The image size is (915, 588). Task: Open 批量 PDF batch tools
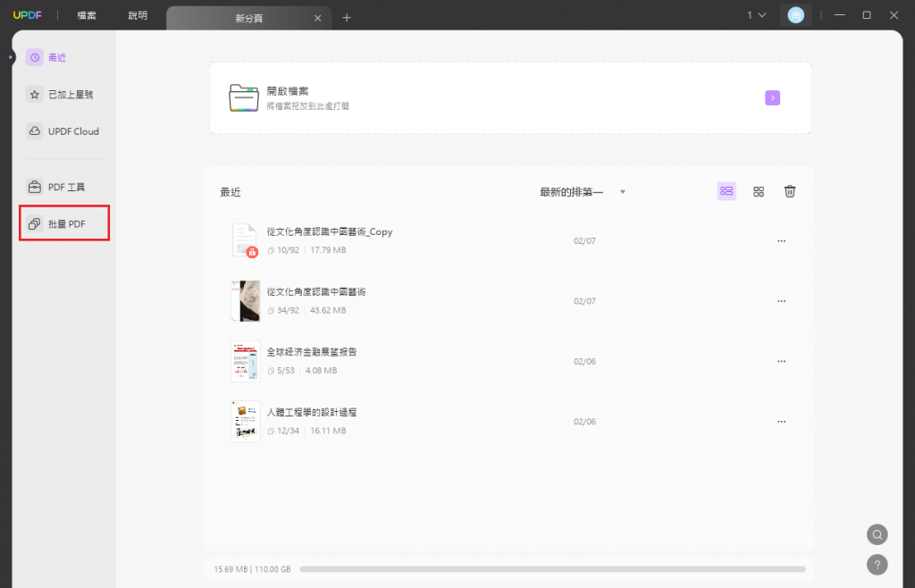tap(64, 223)
